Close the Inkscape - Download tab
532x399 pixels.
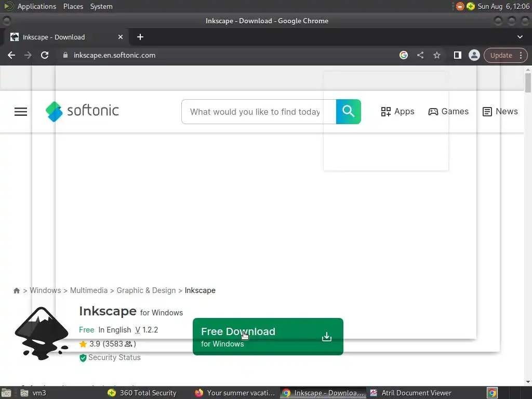pos(121,37)
